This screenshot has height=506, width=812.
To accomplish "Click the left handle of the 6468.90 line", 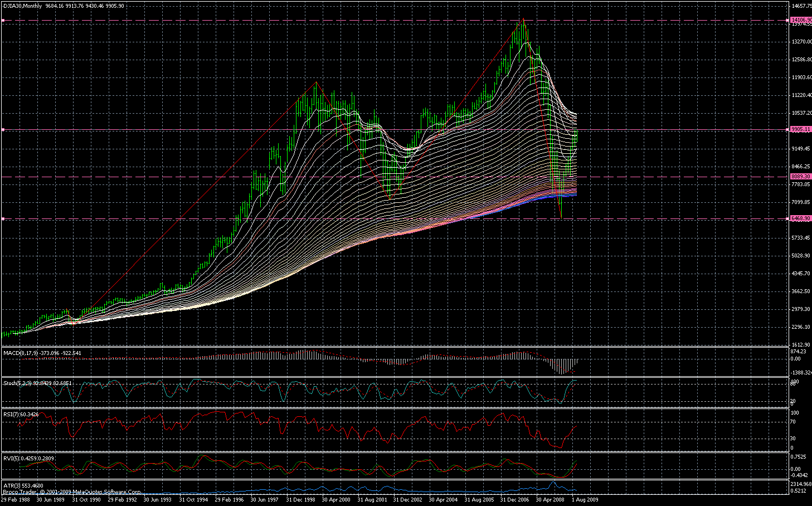I will pos(3,219).
